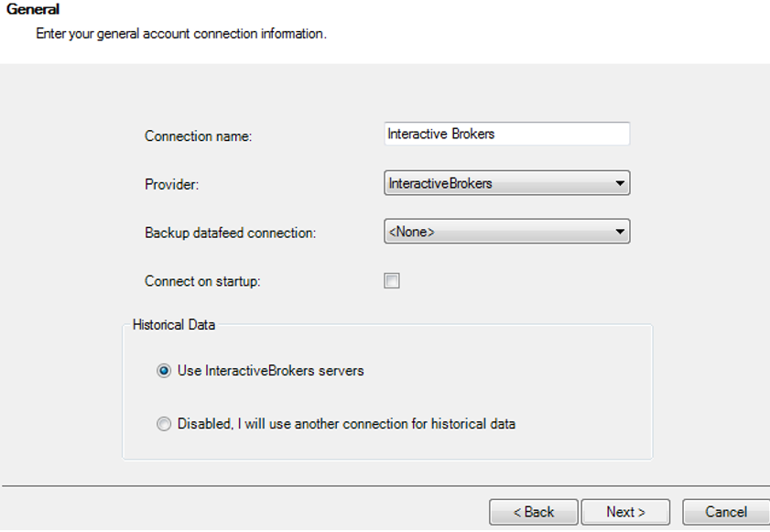This screenshot has height=532, width=770.
Task: Open the Provider combo box showing InteractiveBrokers
Action: coord(507,183)
